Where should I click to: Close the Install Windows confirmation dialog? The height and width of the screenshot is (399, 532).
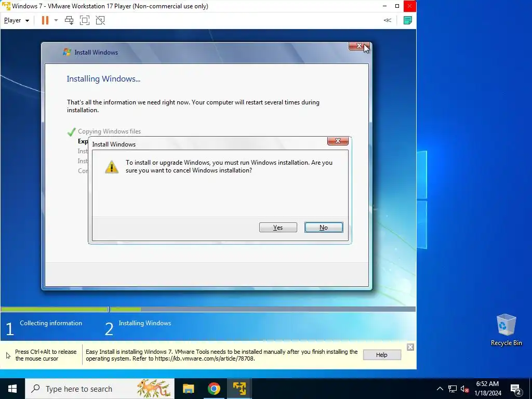[338, 141]
